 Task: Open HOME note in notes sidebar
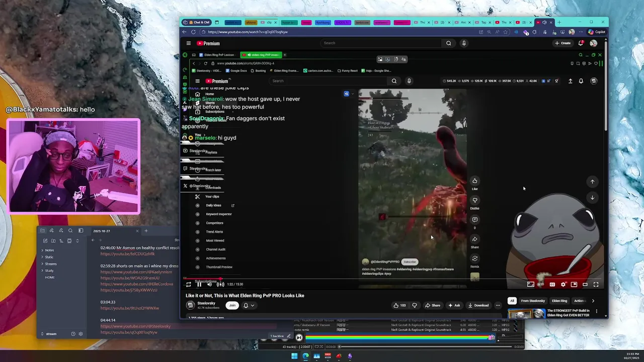click(x=50, y=278)
